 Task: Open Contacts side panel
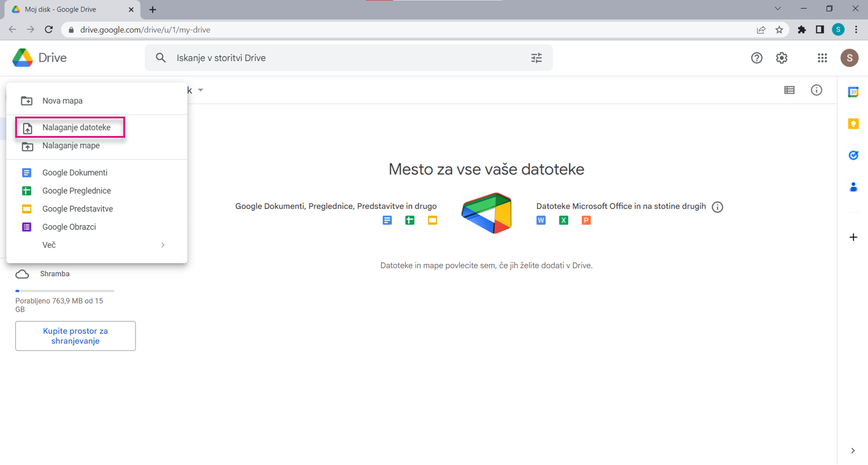pyautogui.click(x=853, y=187)
